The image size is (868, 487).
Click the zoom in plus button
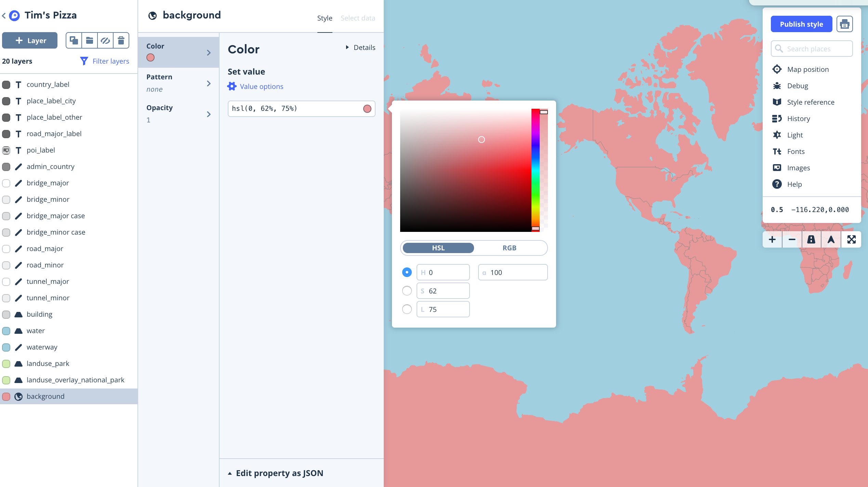(x=772, y=239)
